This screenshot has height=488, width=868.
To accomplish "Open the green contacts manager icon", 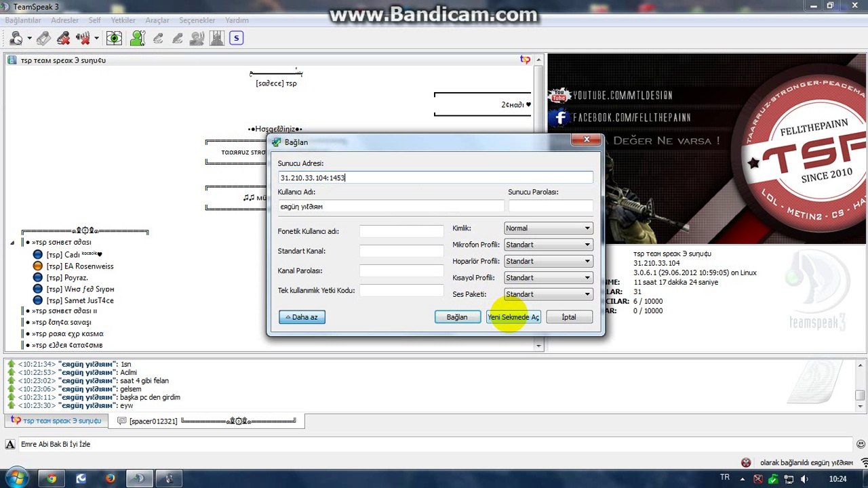I will 138,39.
